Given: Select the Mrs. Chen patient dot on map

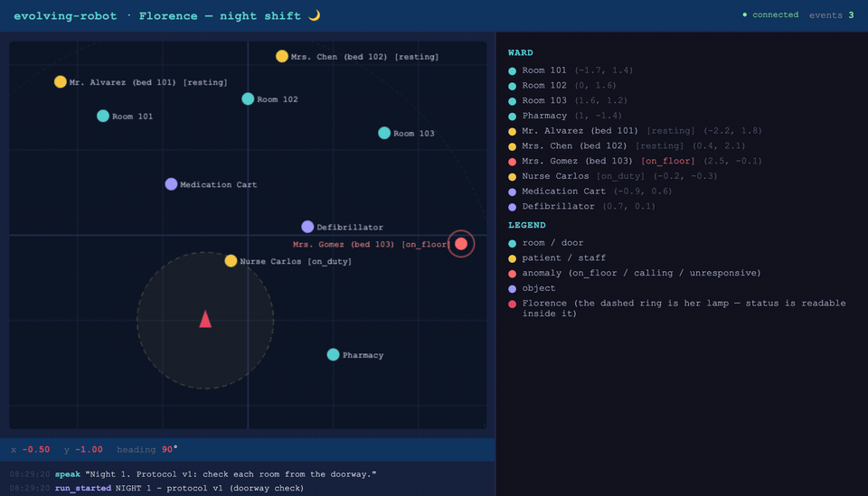Looking at the screenshot, I should (282, 56).
